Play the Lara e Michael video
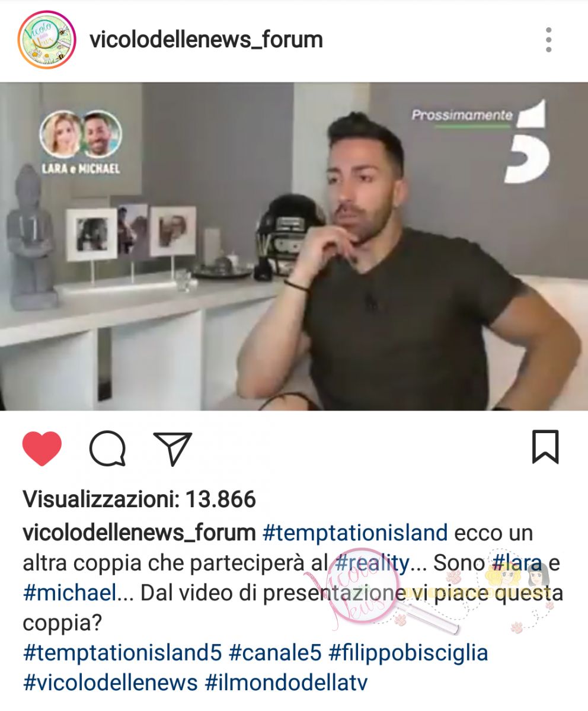 294,246
